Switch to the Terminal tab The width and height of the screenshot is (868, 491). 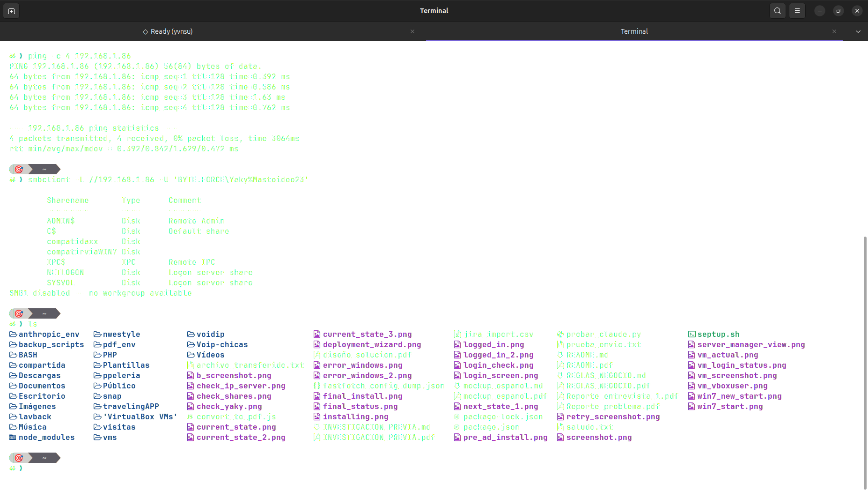pos(634,31)
